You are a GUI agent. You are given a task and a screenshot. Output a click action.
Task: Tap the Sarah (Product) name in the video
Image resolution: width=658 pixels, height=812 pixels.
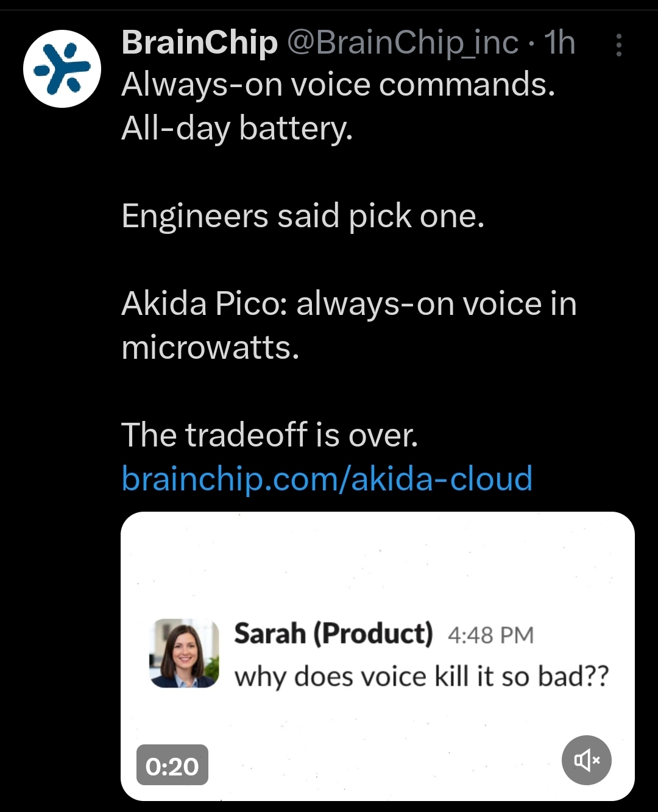[x=333, y=634]
